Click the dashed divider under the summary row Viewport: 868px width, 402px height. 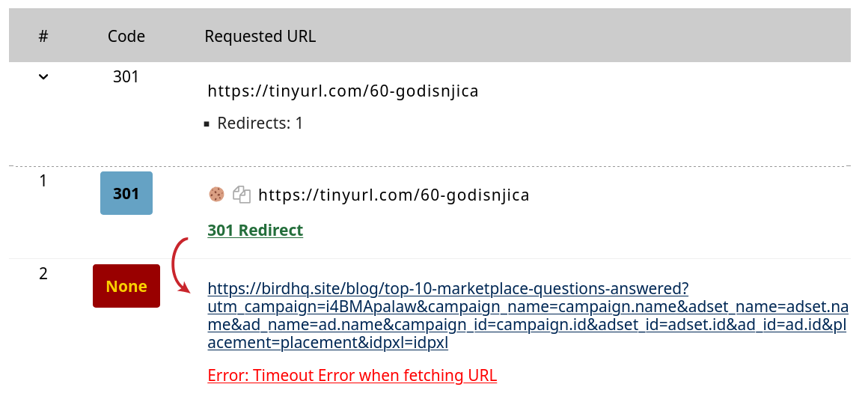tap(430, 165)
